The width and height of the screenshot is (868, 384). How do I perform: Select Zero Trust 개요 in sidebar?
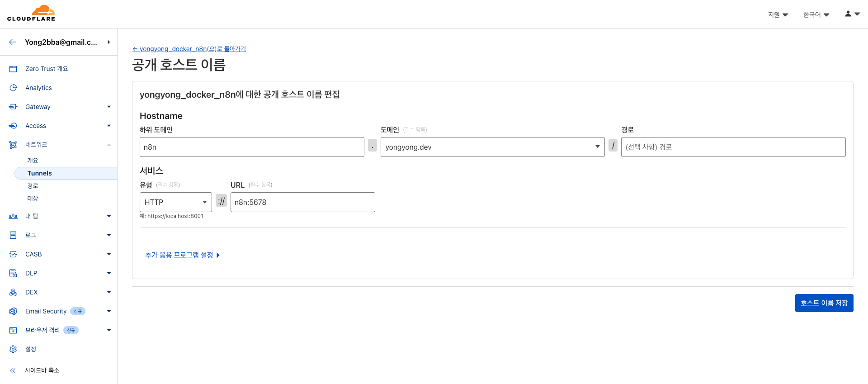(47, 69)
